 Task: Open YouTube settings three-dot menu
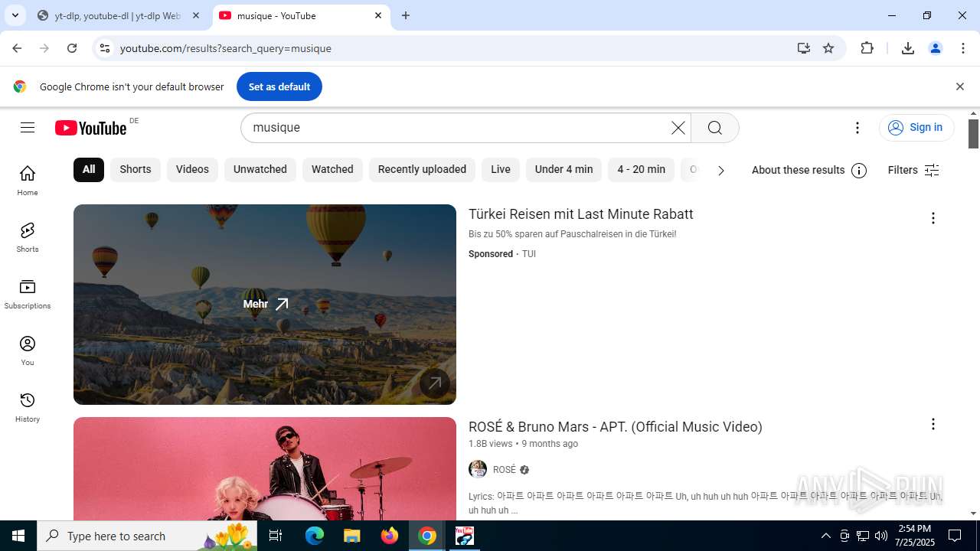pyautogui.click(x=857, y=128)
